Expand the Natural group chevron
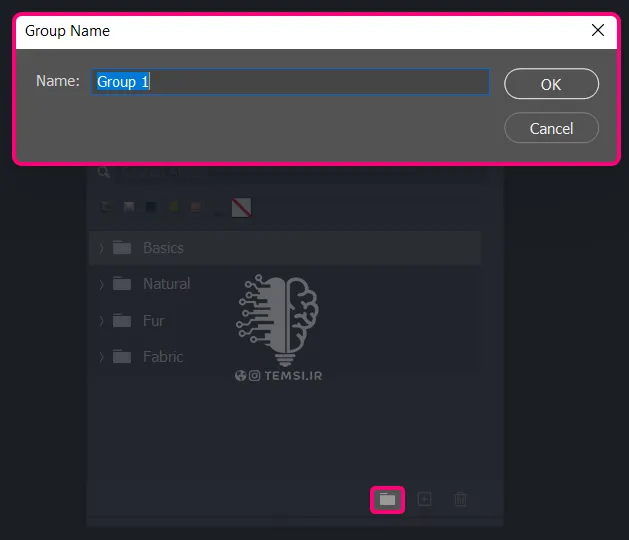 101,284
